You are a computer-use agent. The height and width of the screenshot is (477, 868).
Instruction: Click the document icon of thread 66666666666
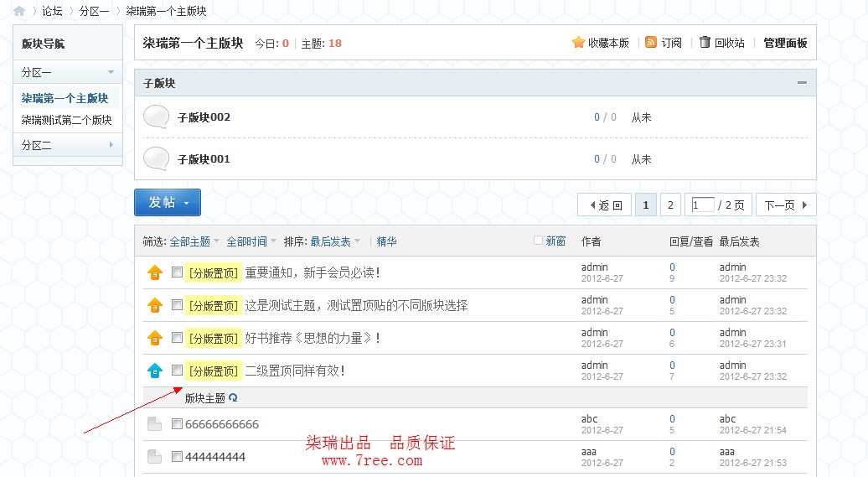click(155, 424)
